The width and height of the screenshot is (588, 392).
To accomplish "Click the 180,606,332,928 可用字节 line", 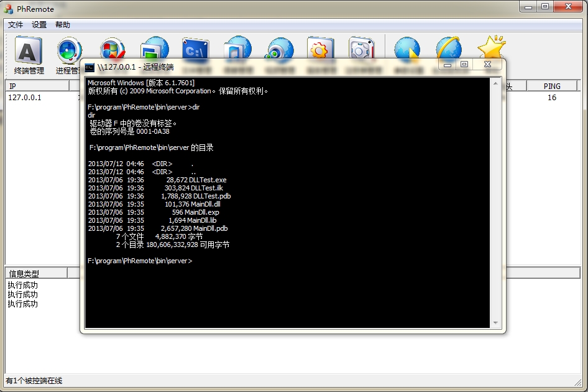I will 188,245.
